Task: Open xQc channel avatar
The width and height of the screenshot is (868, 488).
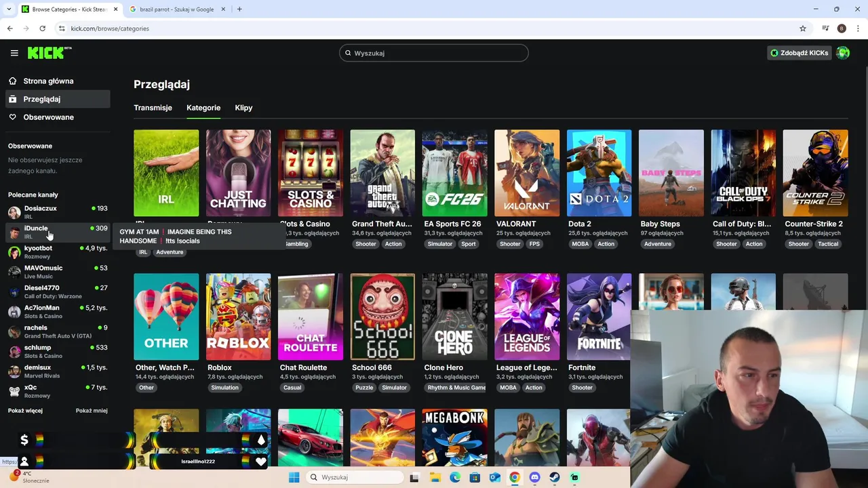Action: (14, 391)
